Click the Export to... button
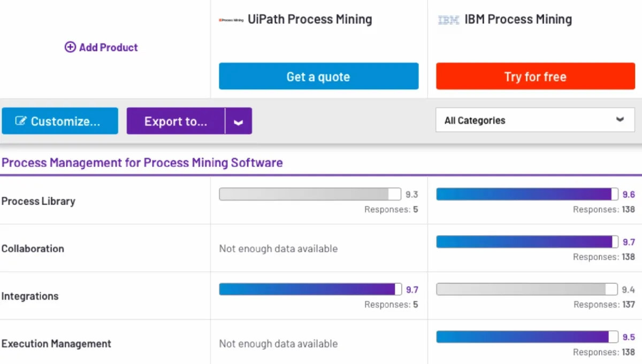The width and height of the screenshot is (642, 364). [175, 121]
